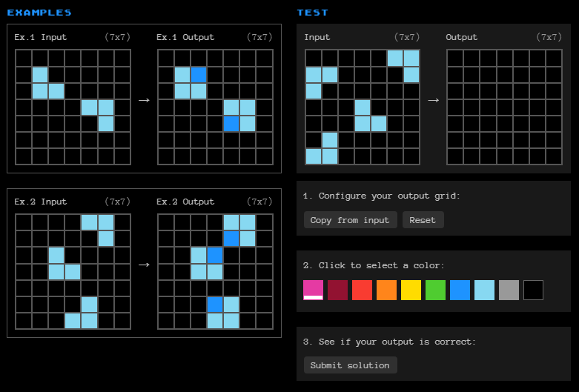Pick the light blue color swatch
579x392 pixels.
(x=484, y=290)
